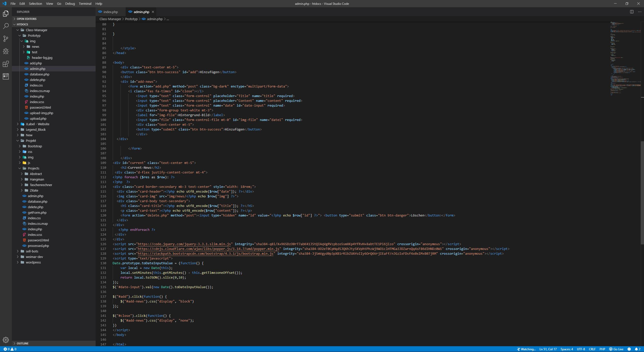Click the Manage gear icon
This screenshot has width=644, height=352.
(x=6, y=340)
